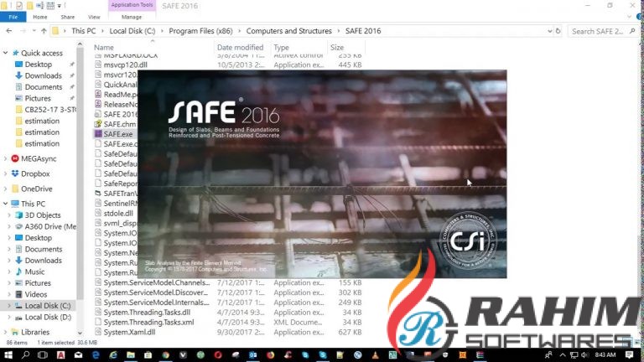644x362 pixels.
Task: Click the navigation pane scroll-down arrow
Action: pos(80,333)
